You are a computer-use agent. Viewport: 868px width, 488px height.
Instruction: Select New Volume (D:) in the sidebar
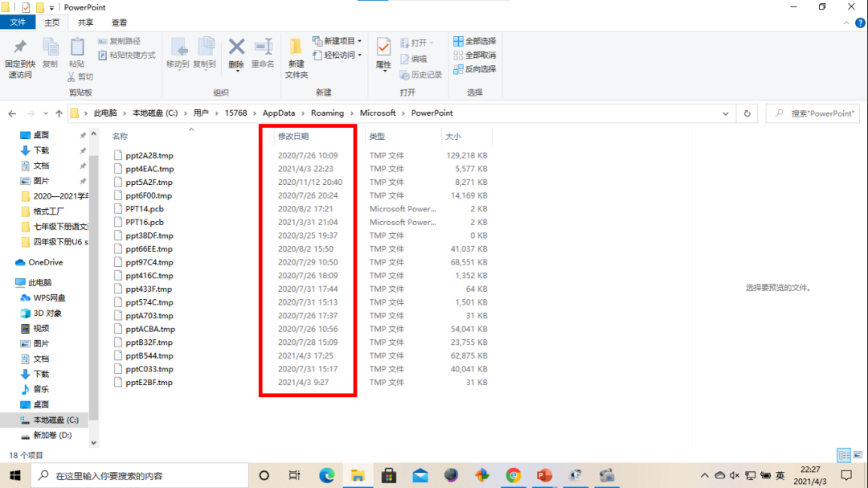pyautogui.click(x=52, y=436)
